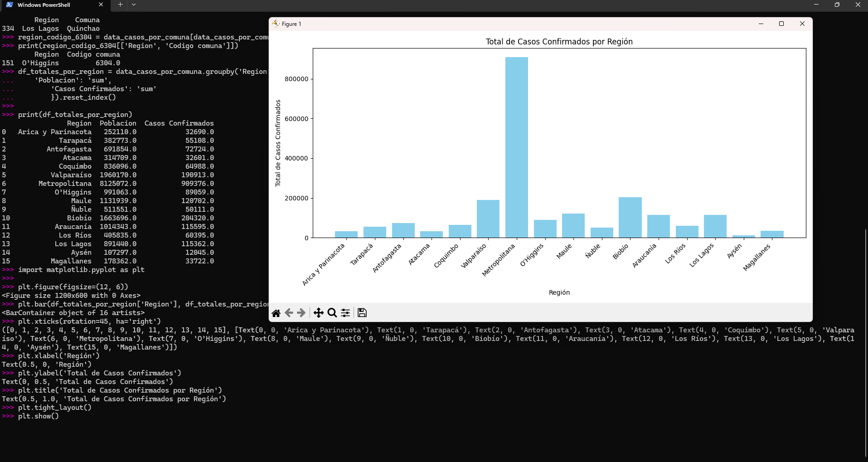
Task: Open a new terminal tab with plus
Action: pos(120,5)
